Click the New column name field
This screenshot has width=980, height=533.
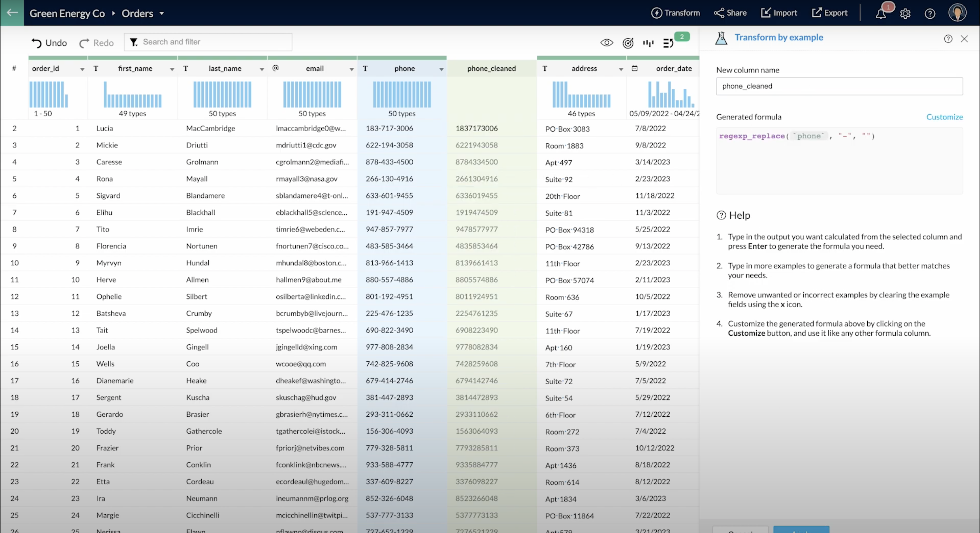(x=839, y=86)
